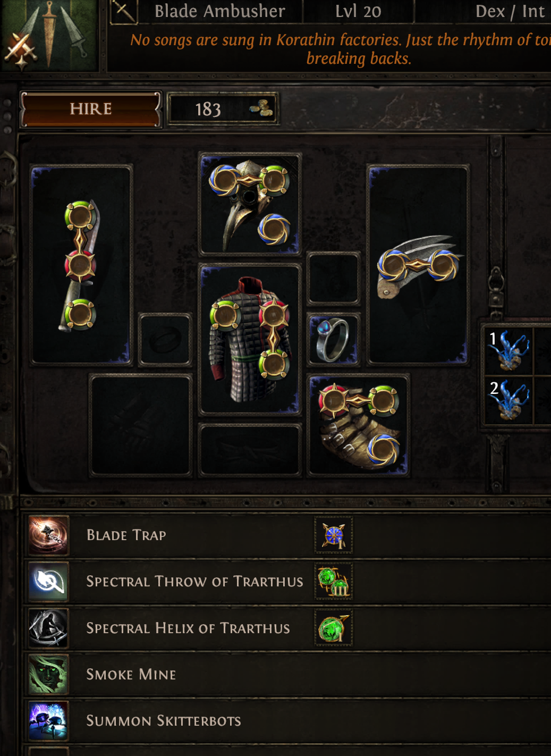This screenshot has height=756, width=551.
Task: Select the plague mask helmet item
Action: tap(250, 204)
